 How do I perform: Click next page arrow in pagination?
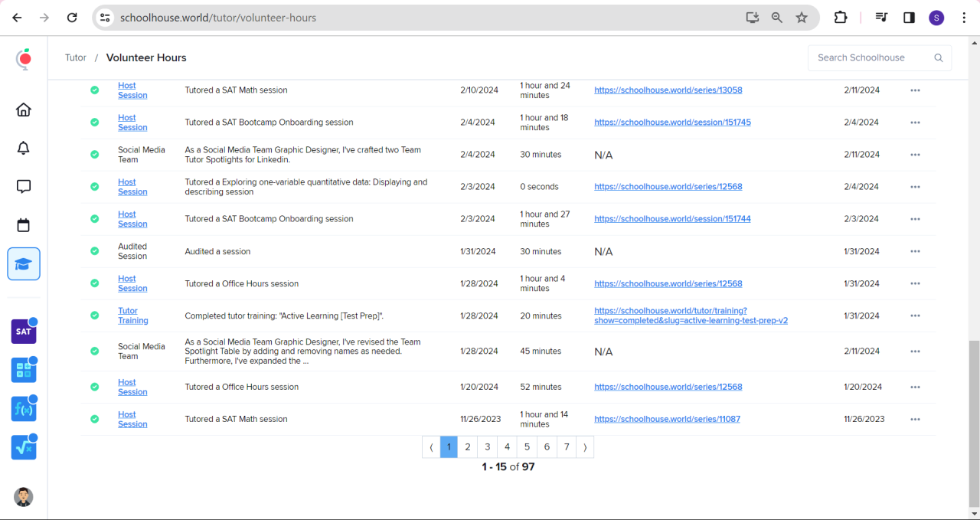coord(585,447)
